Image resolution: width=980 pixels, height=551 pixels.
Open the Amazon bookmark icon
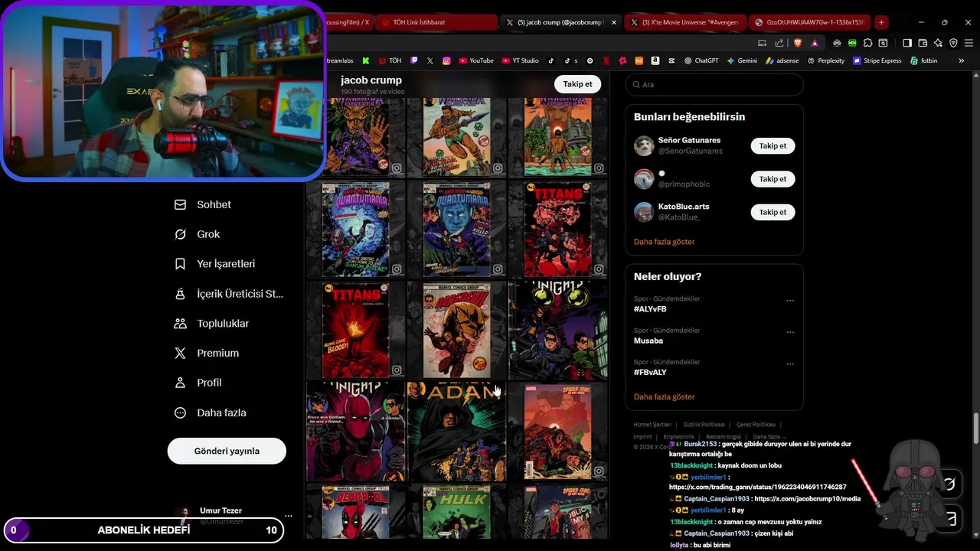655,60
